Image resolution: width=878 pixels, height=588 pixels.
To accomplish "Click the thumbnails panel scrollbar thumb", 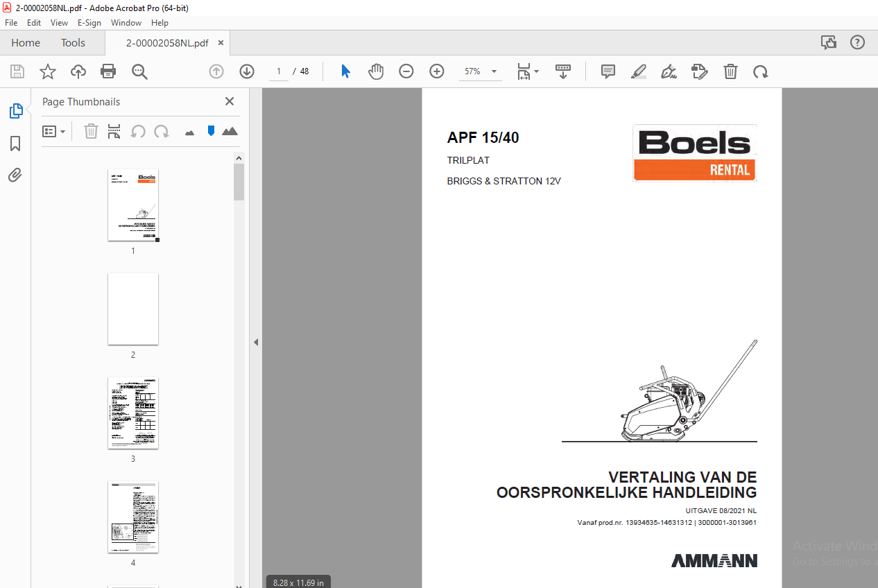I will tap(239, 182).
